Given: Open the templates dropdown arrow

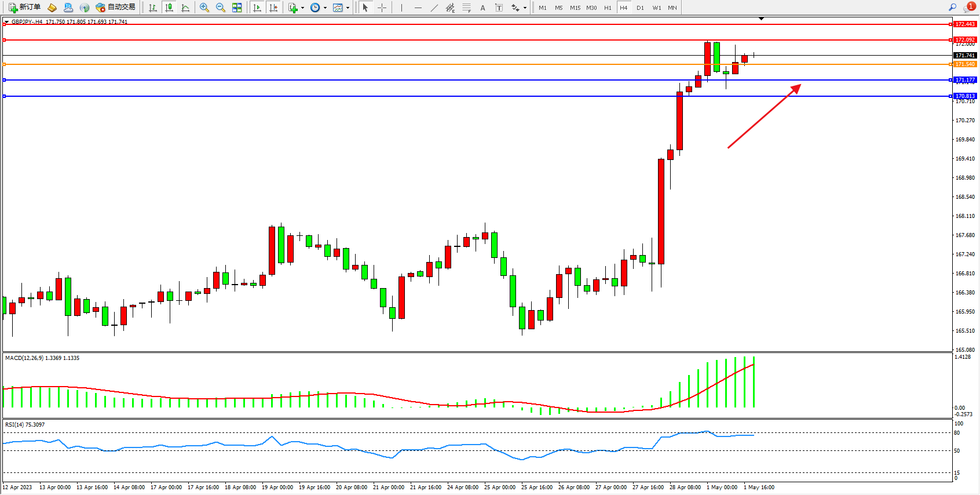Looking at the screenshot, I should 348,8.
